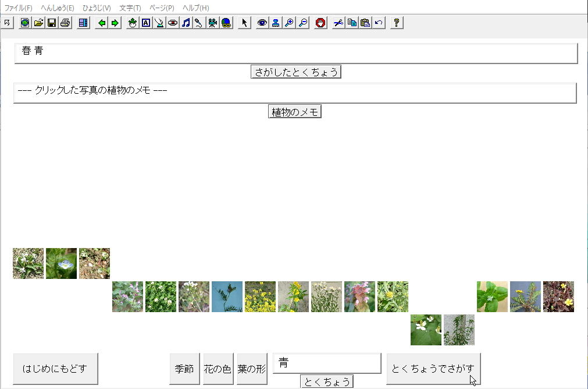Click the open folder icon in toolbar

pyautogui.click(x=38, y=23)
